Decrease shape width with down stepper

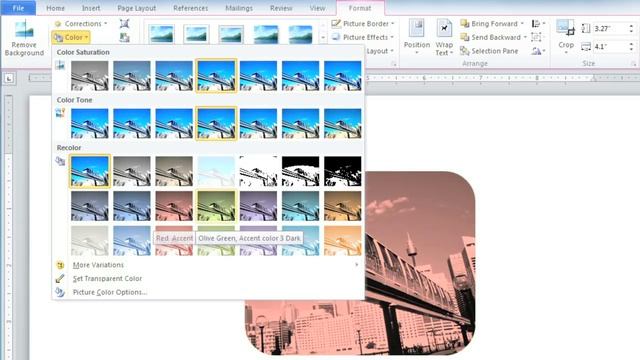631,49
